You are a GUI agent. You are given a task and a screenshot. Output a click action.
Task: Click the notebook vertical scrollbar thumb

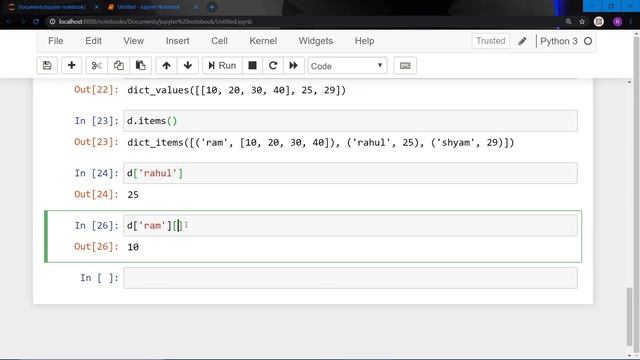629,316
